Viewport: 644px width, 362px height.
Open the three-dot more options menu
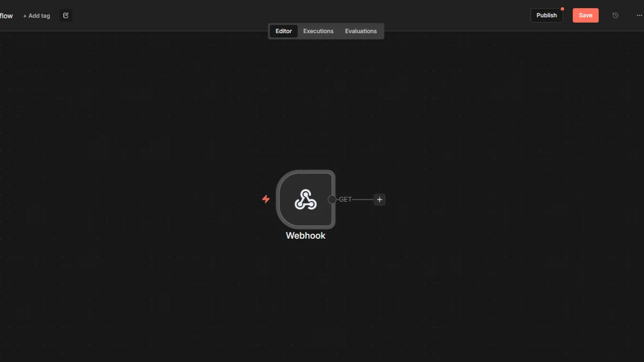click(639, 15)
